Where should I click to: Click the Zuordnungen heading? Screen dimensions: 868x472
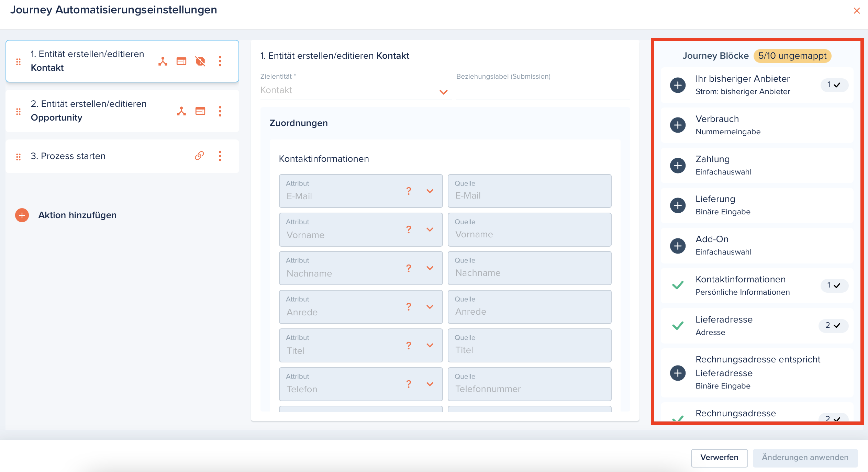click(x=298, y=123)
